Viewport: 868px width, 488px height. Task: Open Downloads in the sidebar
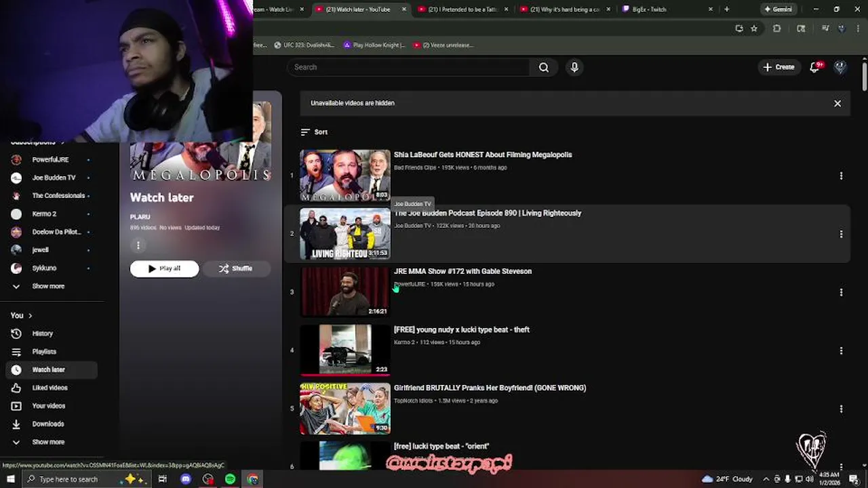(x=50, y=424)
